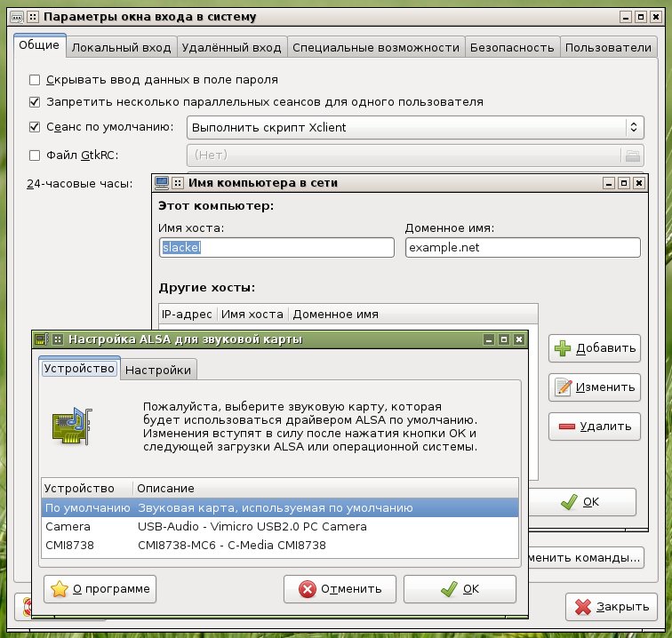Close the ALSA sound card dialog window
Image resolution: width=672 pixels, height=638 pixels.
[x=519, y=339]
